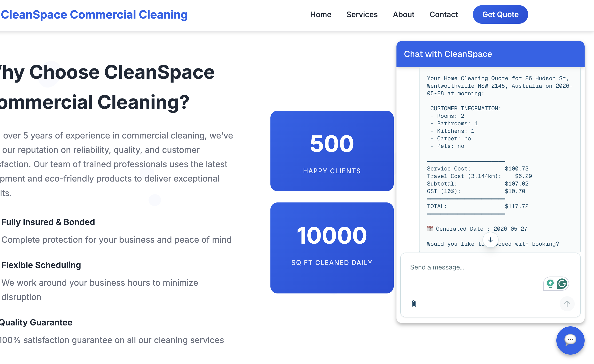The height and width of the screenshot is (364, 594).
Task: Open the About navigation link
Action: 404,15
